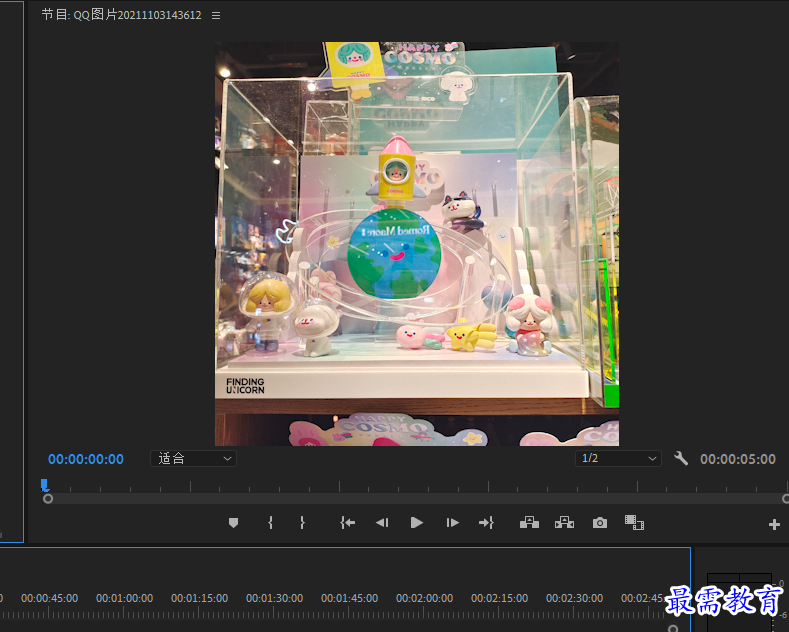Select the program panel title tab
Viewport: 789px width, 632px height.
pyautogui.click(x=121, y=15)
